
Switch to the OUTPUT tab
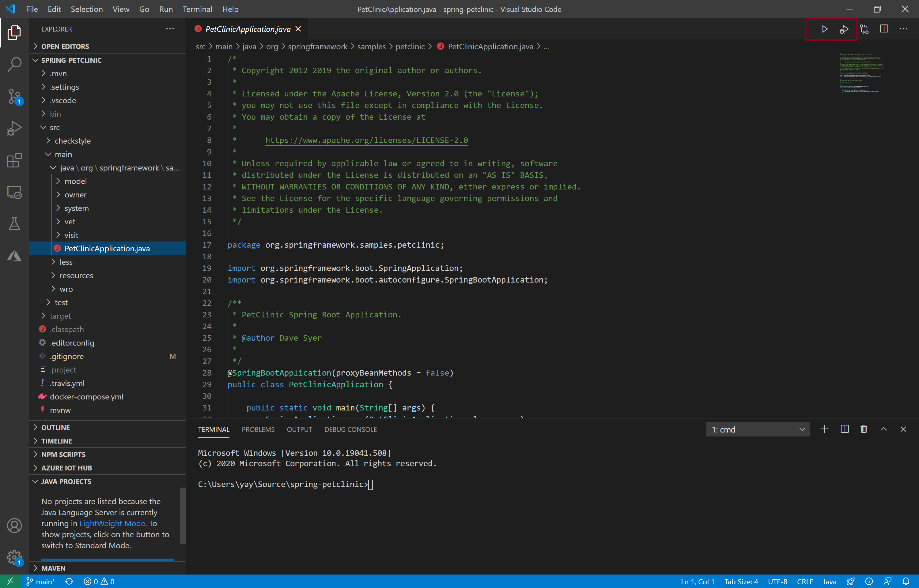click(x=299, y=429)
